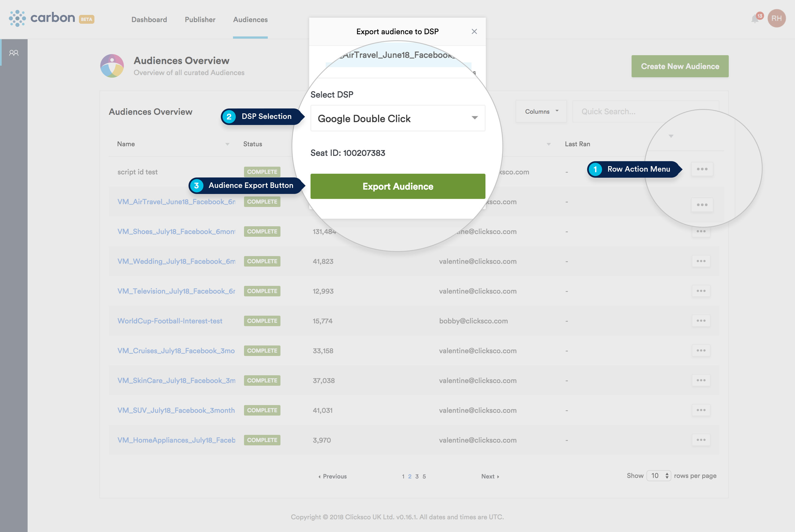Switch to the Publisher tab
The image size is (795, 532).
(200, 20)
